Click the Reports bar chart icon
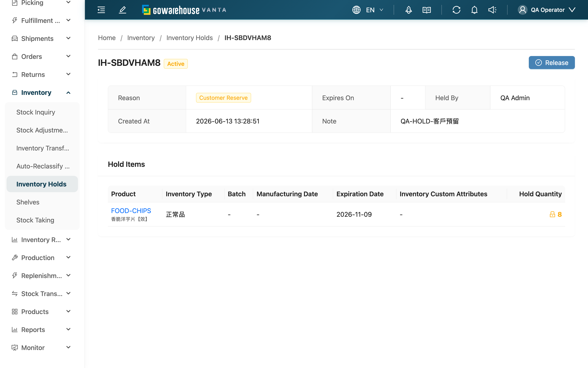The height and width of the screenshot is (368, 588). 14,330
